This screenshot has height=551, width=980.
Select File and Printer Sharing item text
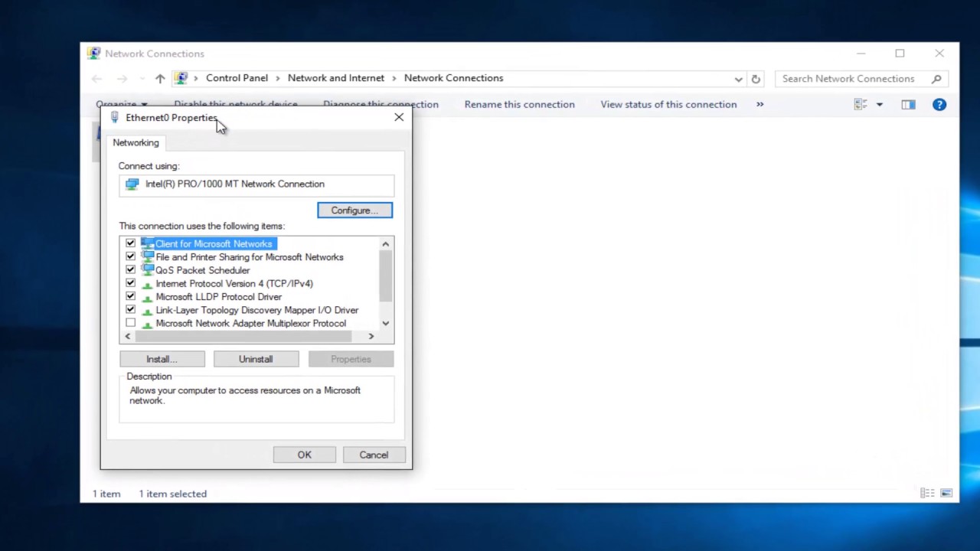(x=250, y=257)
